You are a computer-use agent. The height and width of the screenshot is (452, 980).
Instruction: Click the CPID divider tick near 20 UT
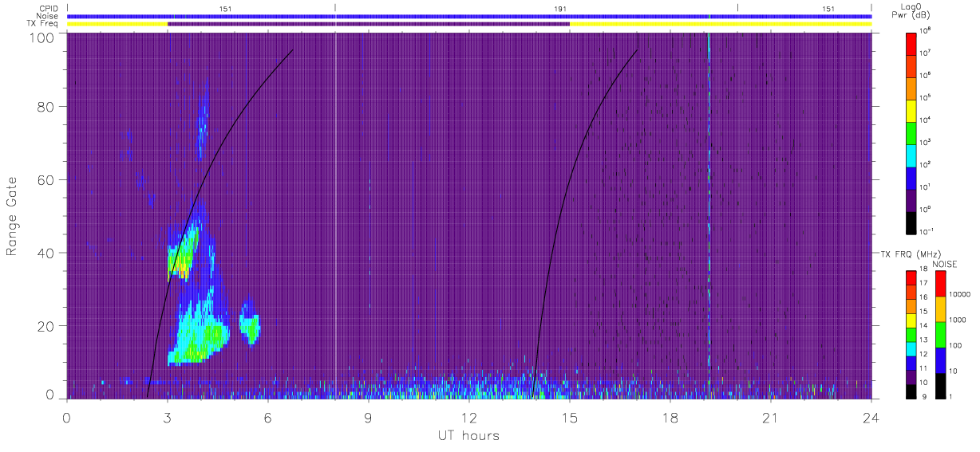[737, 8]
